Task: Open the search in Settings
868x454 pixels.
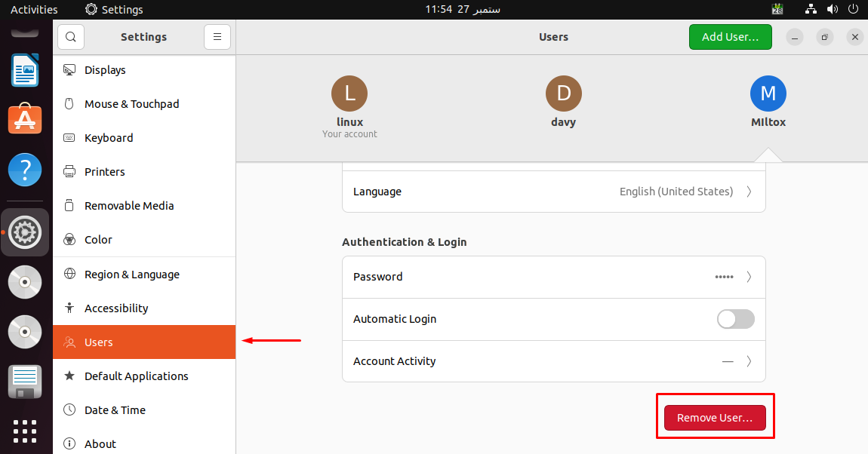Action: click(x=70, y=36)
